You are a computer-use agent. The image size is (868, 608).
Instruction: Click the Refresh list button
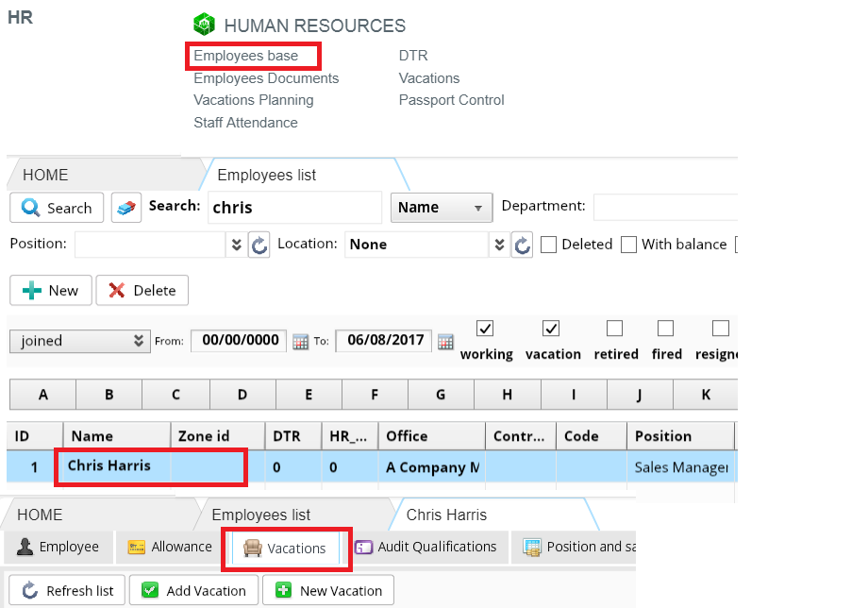click(66, 591)
